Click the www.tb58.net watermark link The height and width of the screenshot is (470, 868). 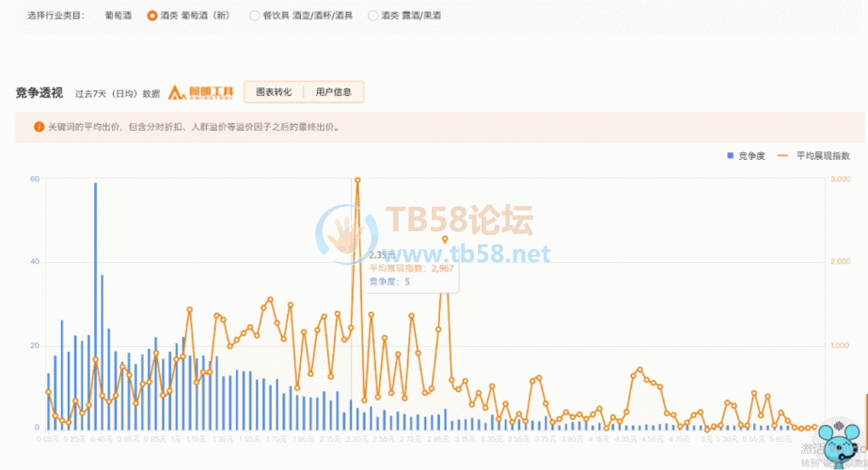[x=461, y=255]
